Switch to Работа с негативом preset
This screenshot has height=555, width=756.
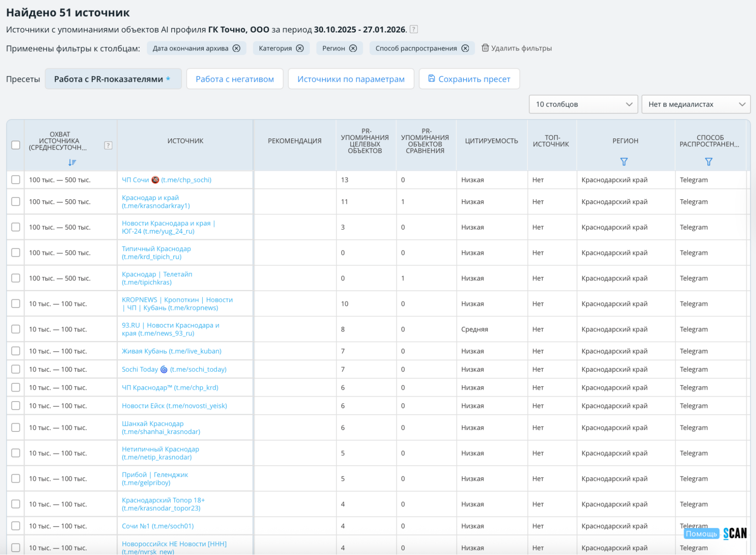[234, 79]
